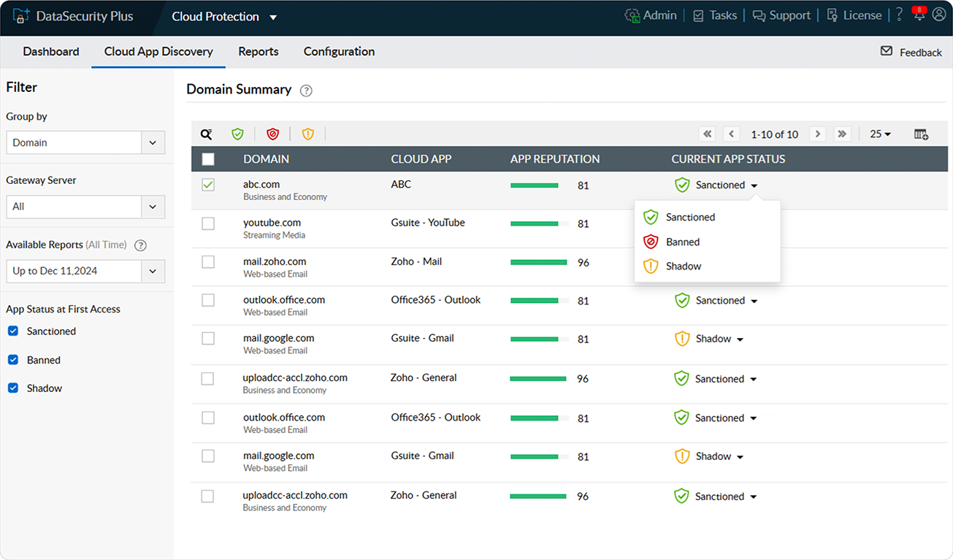
Task: Open search in the Domain Summary table
Action: tap(206, 134)
